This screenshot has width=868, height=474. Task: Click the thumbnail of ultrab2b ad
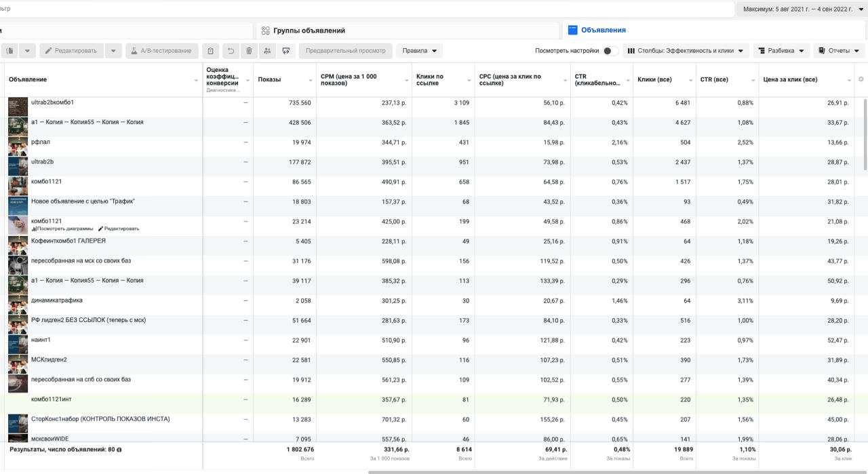pyautogui.click(x=18, y=166)
